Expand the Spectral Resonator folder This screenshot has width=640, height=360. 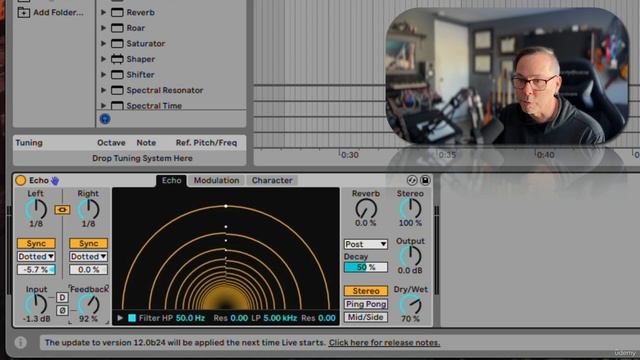[x=103, y=90]
